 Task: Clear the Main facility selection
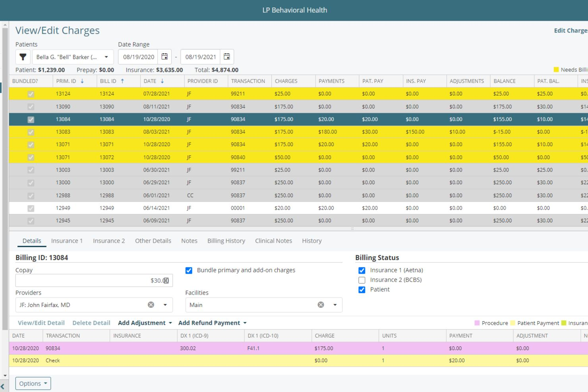[x=321, y=305]
